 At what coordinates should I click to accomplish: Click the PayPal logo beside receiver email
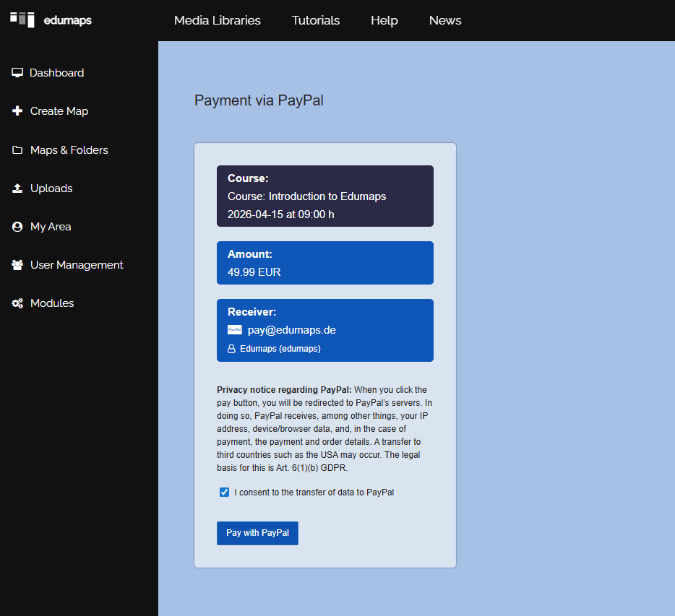click(235, 330)
